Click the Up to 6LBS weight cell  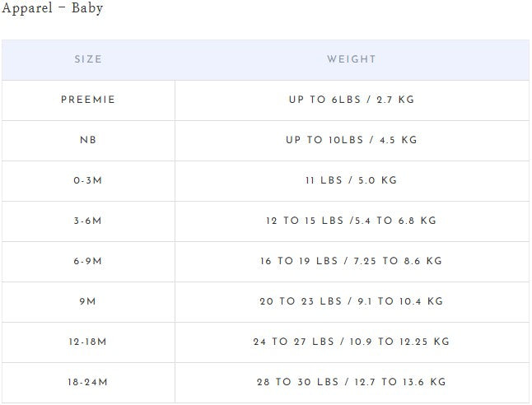pyautogui.click(x=351, y=100)
